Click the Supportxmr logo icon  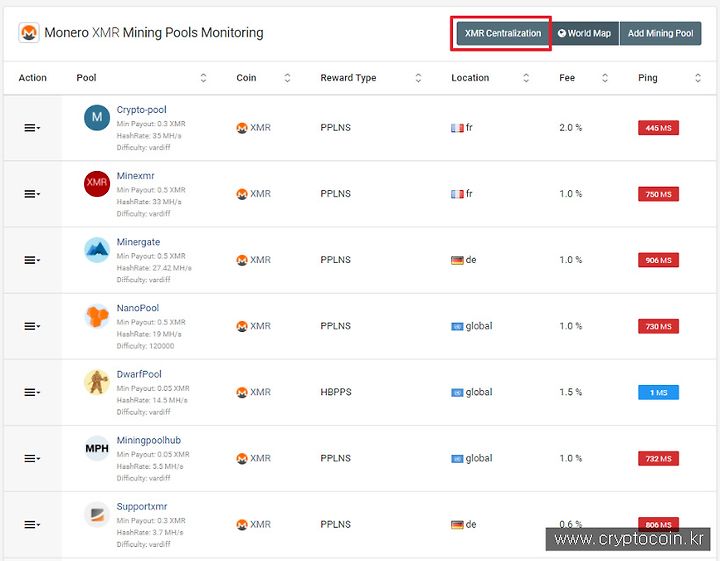click(97, 514)
